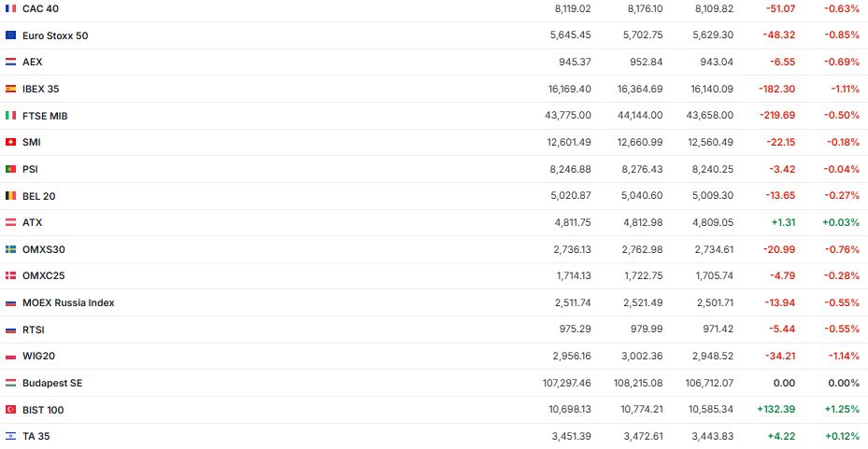Click the Switzerland flag icon beside SMI

click(x=10, y=142)
